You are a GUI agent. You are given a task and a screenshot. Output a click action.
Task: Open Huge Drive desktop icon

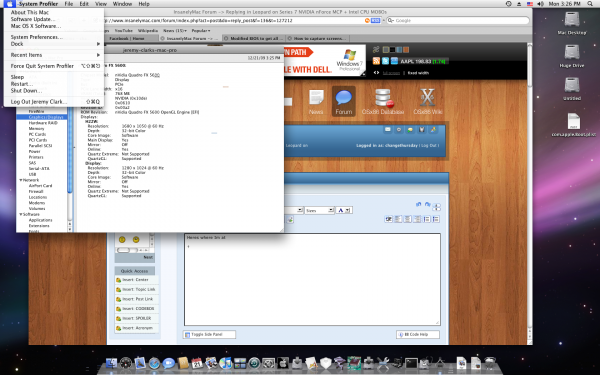(x=572, y=56)
